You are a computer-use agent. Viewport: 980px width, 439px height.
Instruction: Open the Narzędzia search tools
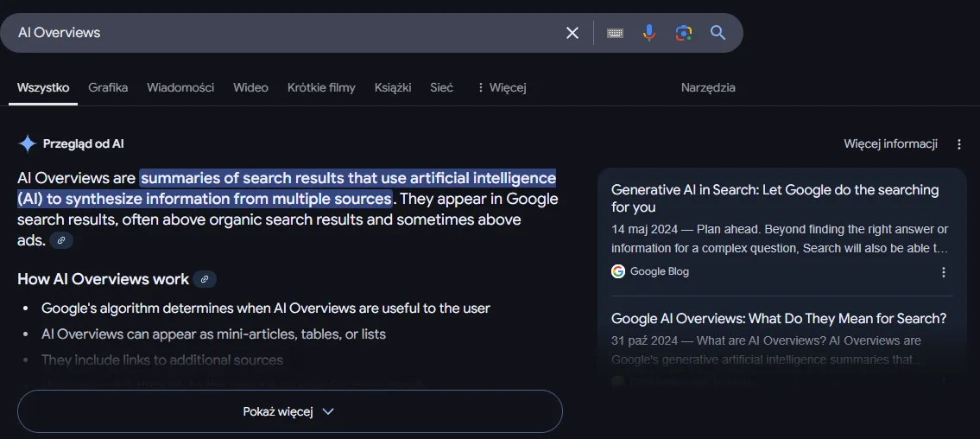tap(708, 87)
